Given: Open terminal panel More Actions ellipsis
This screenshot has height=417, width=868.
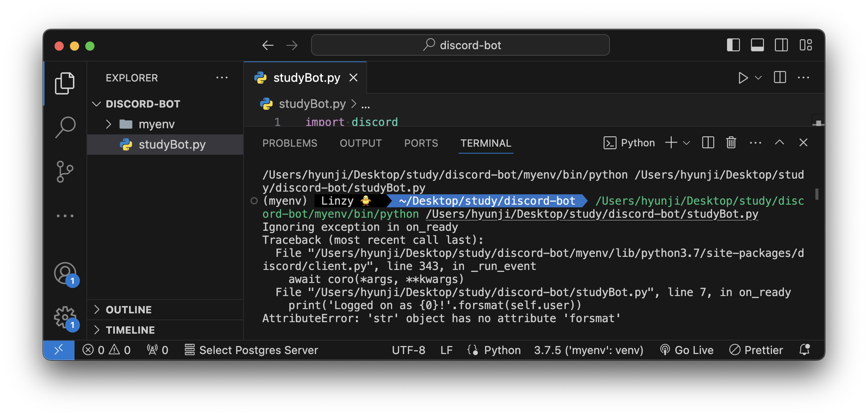Looking at the screenshot, I should 755,143.
